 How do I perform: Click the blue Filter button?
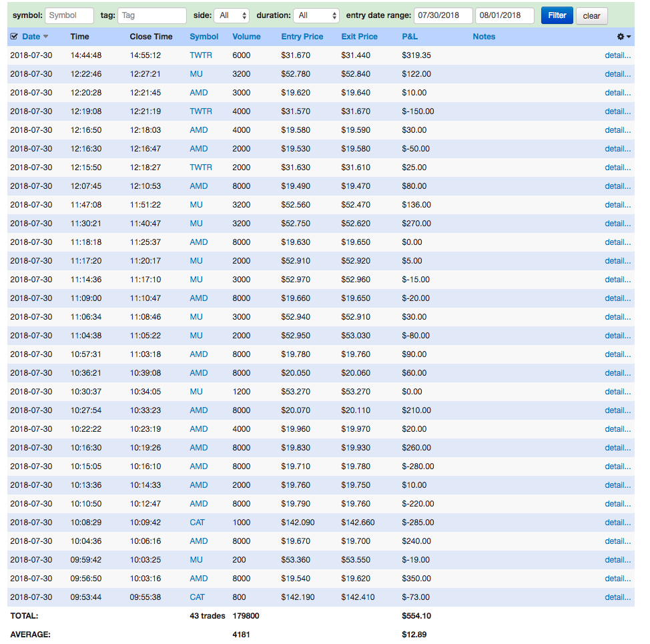[557, 15]
